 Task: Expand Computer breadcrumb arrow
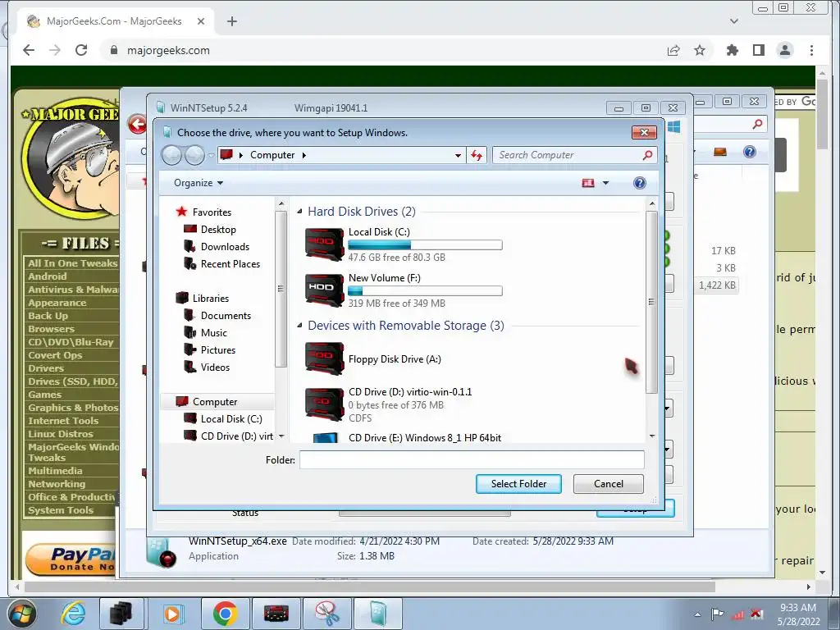(304, 155)
